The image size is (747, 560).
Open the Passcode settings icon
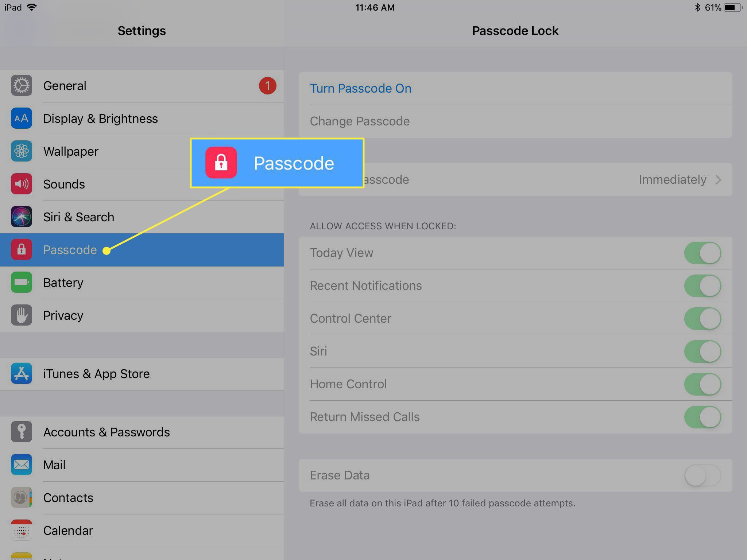21,249
